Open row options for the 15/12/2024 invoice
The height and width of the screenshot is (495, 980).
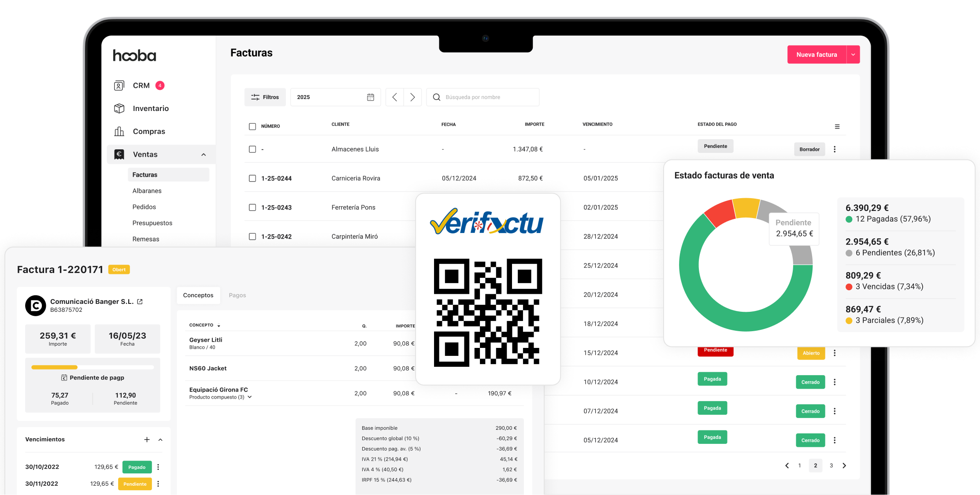[x=835, y=353]
